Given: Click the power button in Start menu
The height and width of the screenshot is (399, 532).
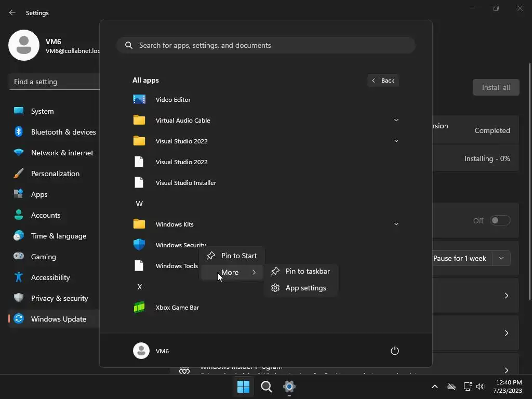Looking at the screenshot, I should (x=395, y=351).
